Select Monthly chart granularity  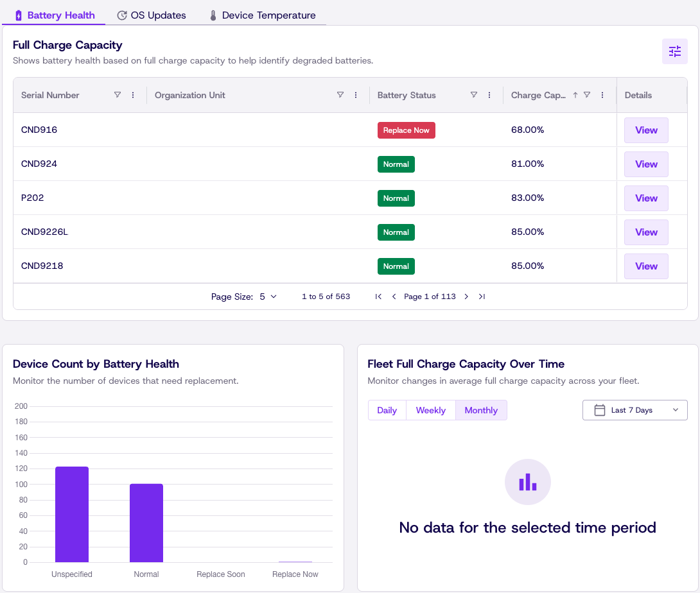(481, 410)
